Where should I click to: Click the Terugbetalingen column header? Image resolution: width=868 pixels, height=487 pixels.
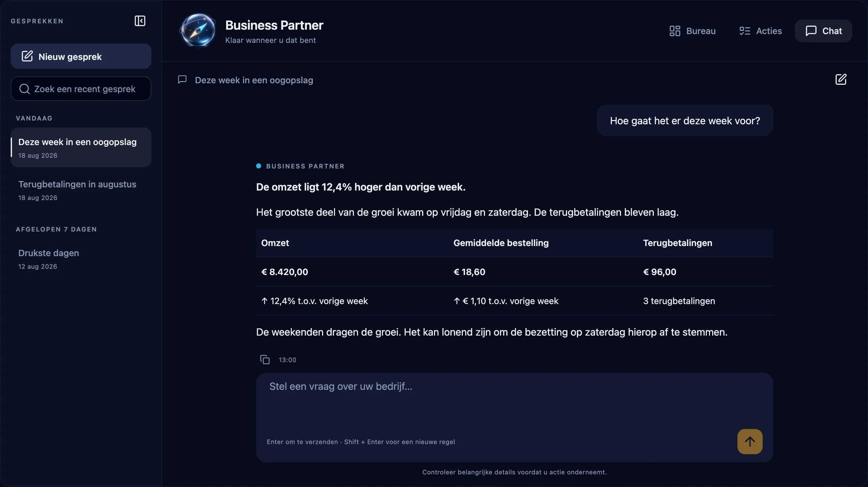click(x=677, y=243)
